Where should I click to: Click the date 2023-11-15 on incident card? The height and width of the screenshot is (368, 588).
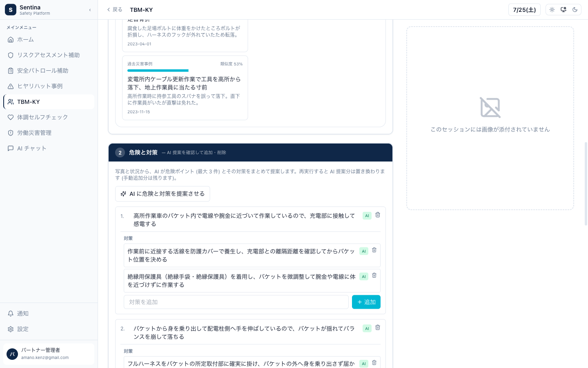tap(138, 112)
